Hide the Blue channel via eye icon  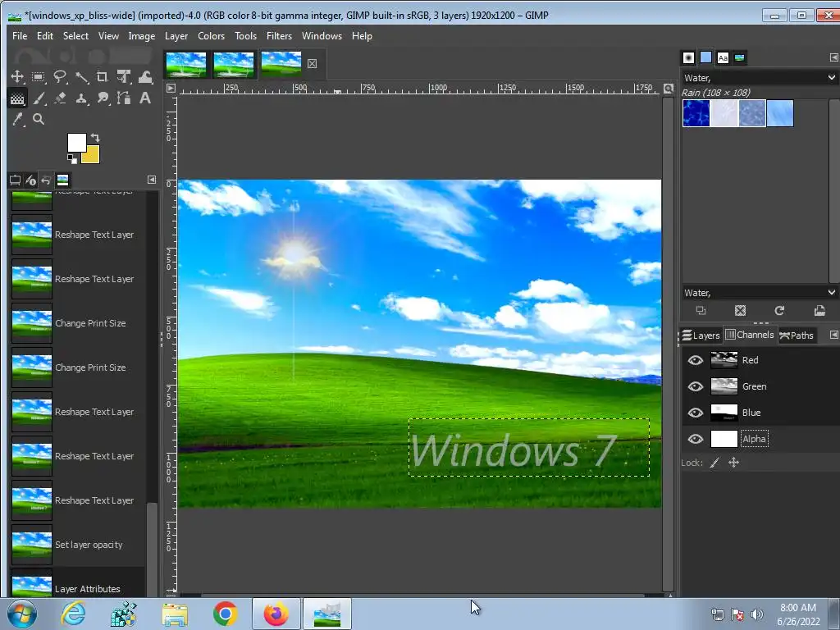tap(696, 413)
